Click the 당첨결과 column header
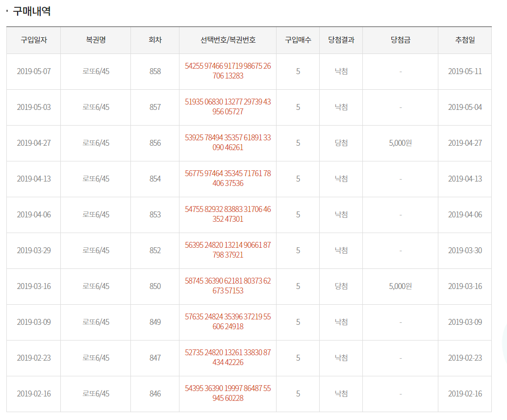The width and height of the screenshot is (507, 420). tap(341, 40)
